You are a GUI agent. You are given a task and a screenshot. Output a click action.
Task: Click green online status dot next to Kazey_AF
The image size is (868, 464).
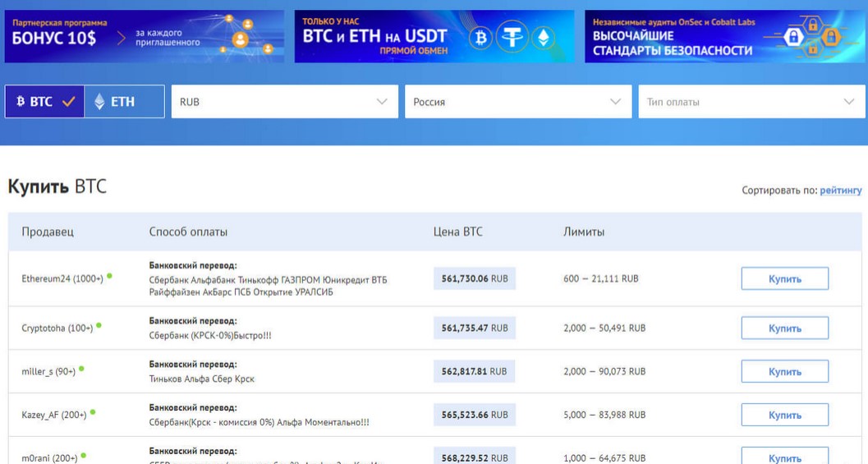pos(93,412)
